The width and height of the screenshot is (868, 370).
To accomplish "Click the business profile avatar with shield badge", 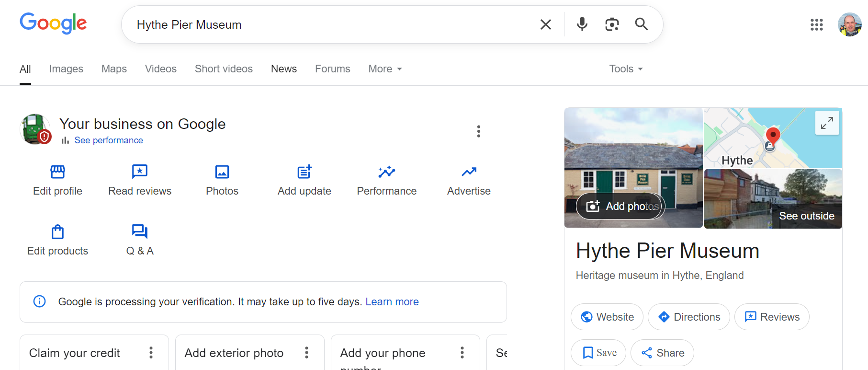I will coord(35,129).
